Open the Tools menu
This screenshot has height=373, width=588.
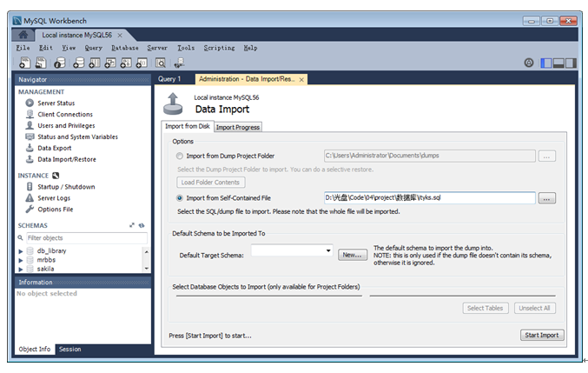[186, 48]
